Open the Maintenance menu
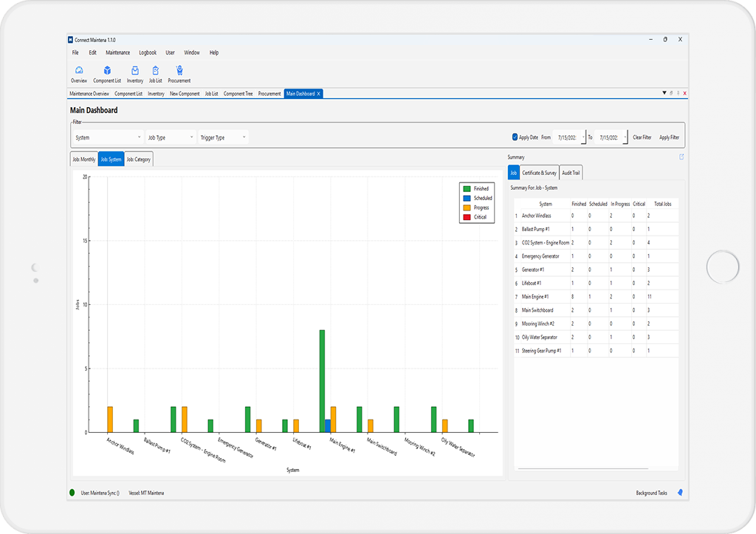This screenshot has height=534, width=756. coord(117,52)
